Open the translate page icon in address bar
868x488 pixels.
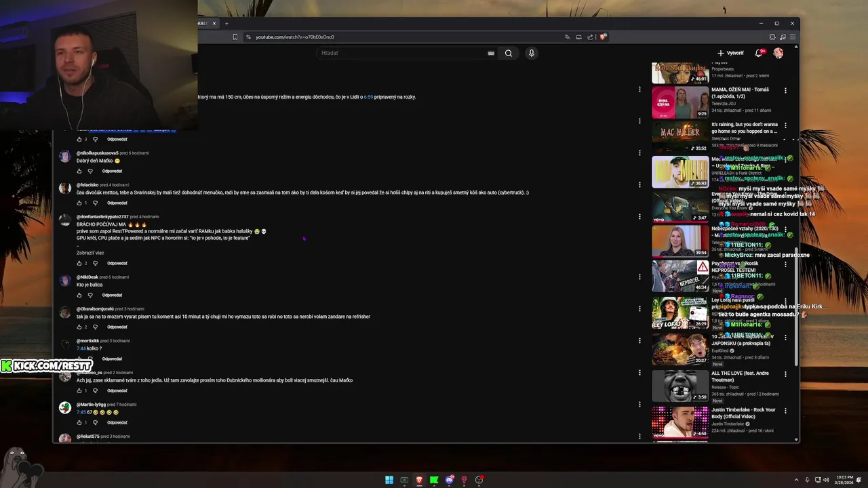567,37
